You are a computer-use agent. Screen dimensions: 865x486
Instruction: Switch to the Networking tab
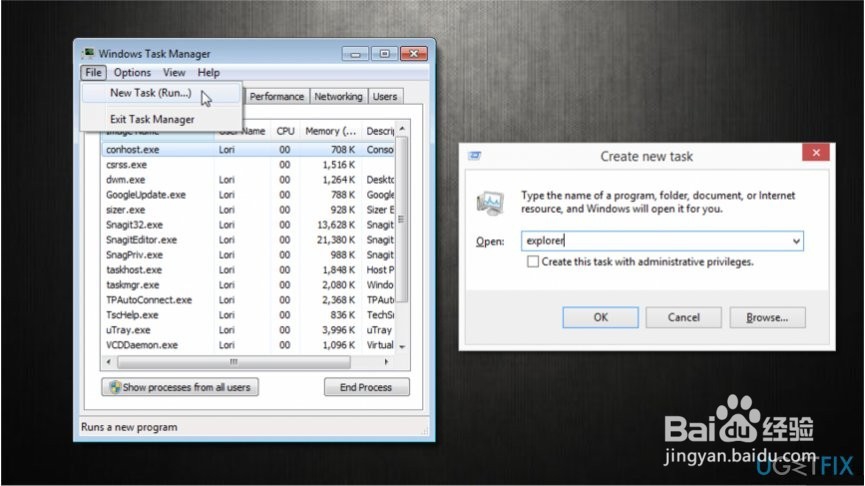[338, 97]
